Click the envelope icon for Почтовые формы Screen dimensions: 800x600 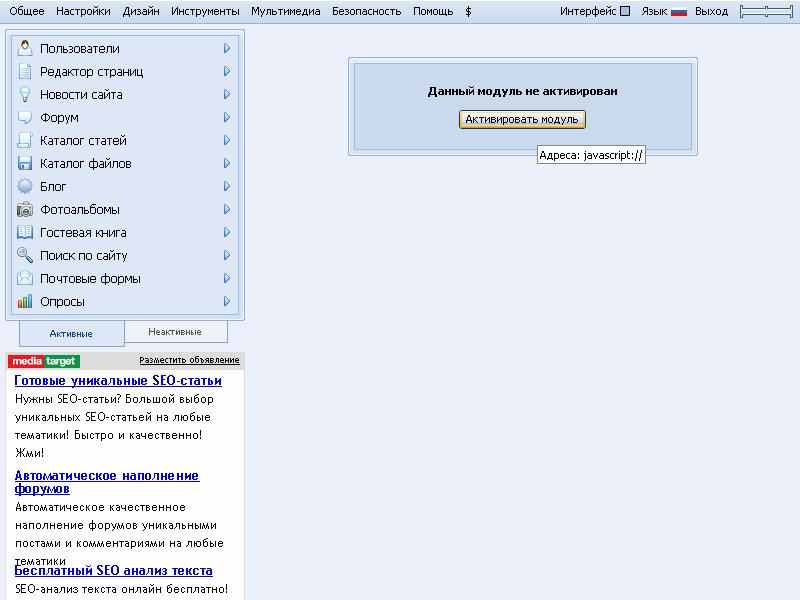[24, 278]
